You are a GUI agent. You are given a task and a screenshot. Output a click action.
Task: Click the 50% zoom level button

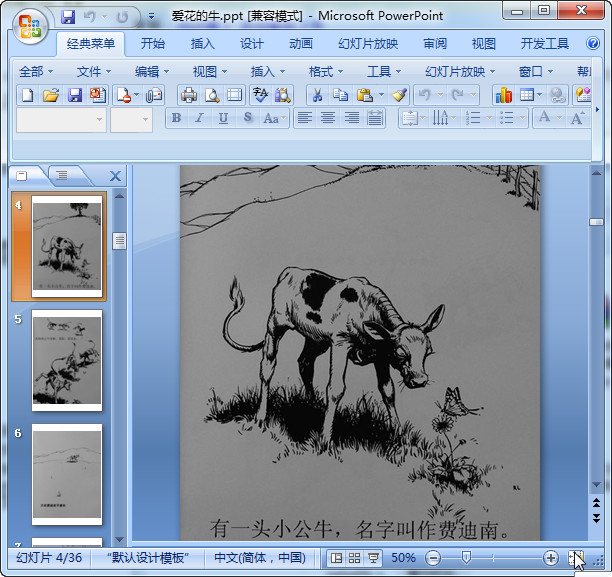coord(403,557)
